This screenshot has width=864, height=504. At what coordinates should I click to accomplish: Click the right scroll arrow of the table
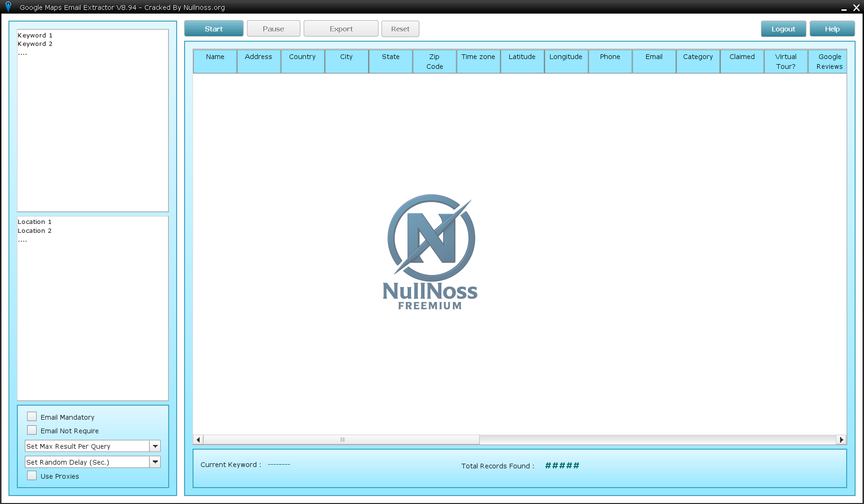(x=842, y=440)
